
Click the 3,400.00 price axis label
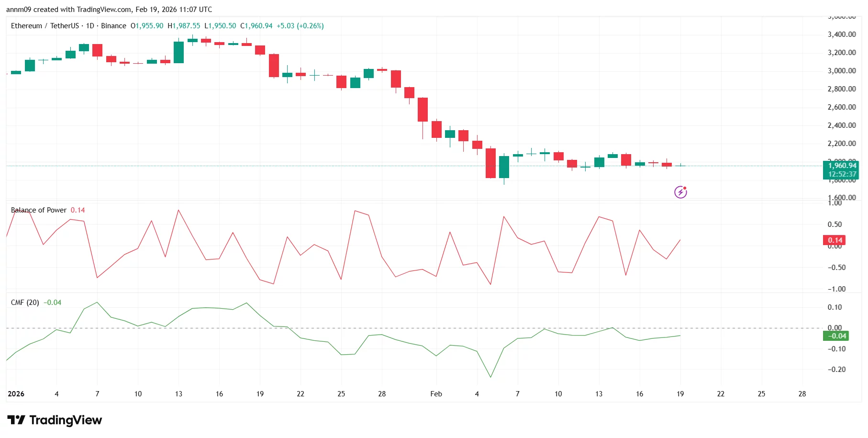tap(841, 34)
